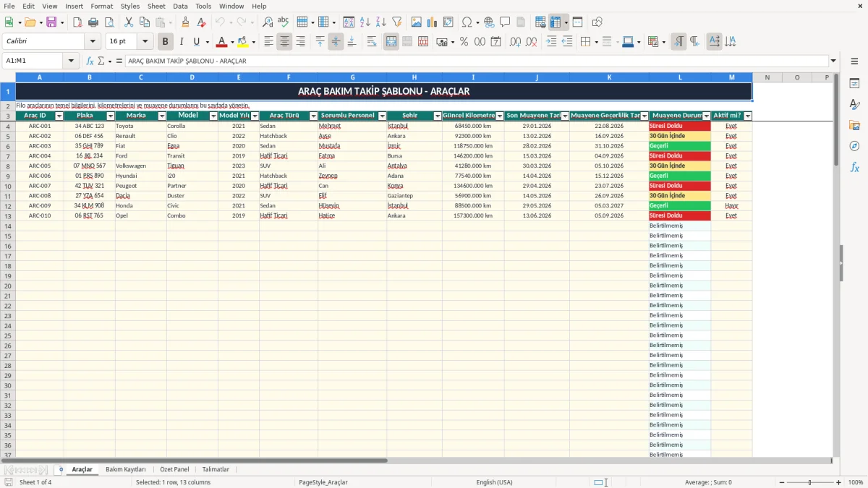Open the Styles menu
Image resolution: width=868 pixels, height=488 pixels.
[130, 6]
